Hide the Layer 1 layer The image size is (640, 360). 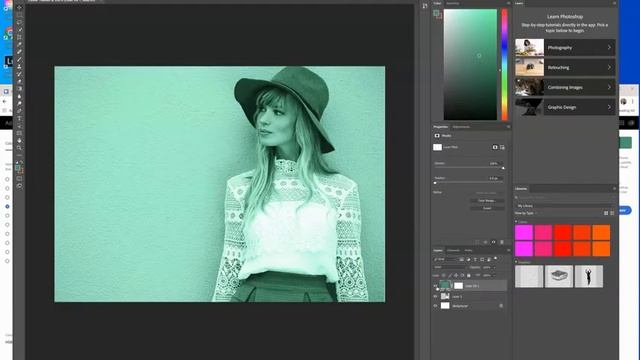pyautogui.click(x=435, y=296)
